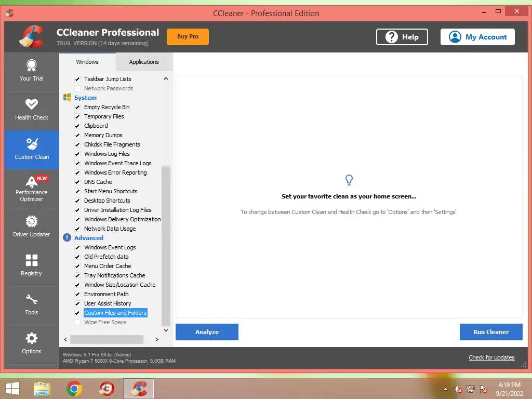Open Driver Updater from sidebar
The width and height of the screenshot is (532, 399).
[32, 227]
